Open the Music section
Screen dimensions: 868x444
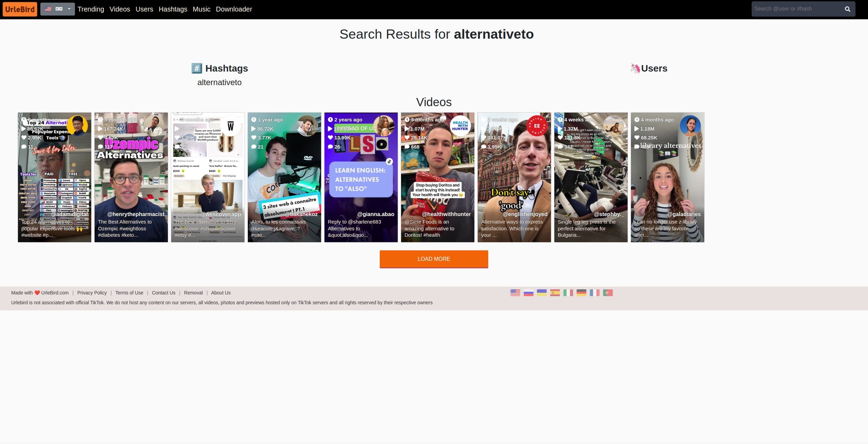point(201,9)
